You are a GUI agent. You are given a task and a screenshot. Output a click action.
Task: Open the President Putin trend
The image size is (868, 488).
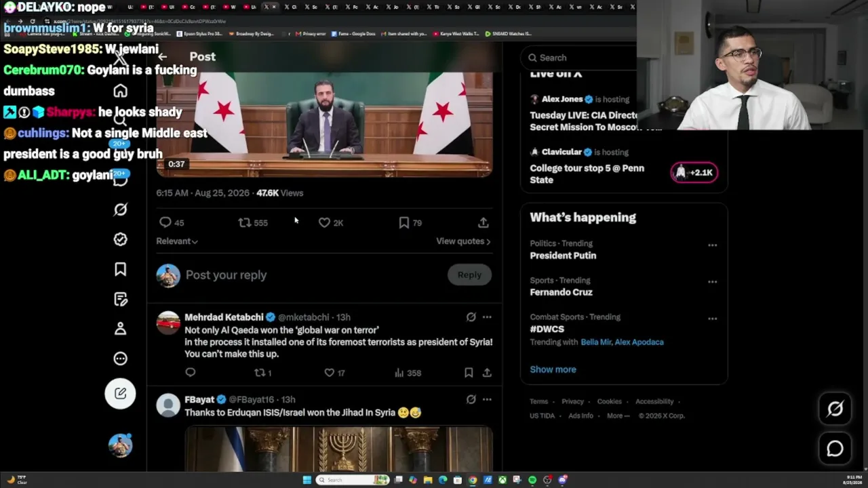[x=563, y=256]
